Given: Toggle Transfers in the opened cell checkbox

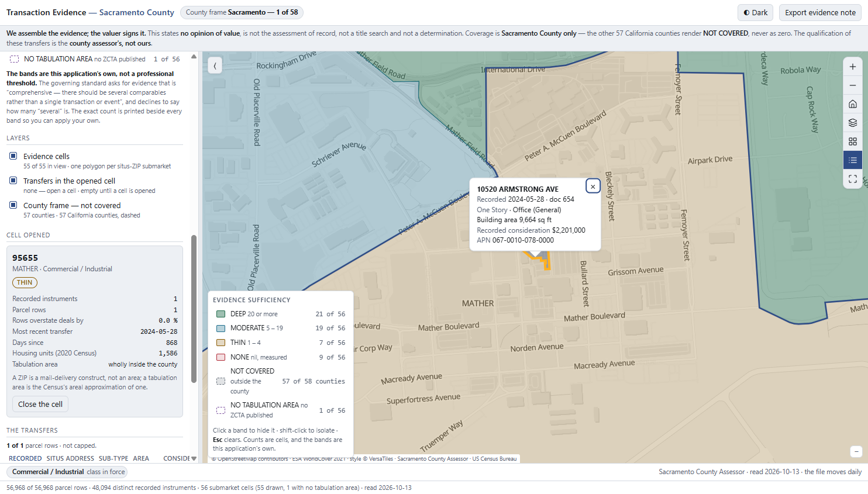Looking at the screenshot, I should (13, 181).
